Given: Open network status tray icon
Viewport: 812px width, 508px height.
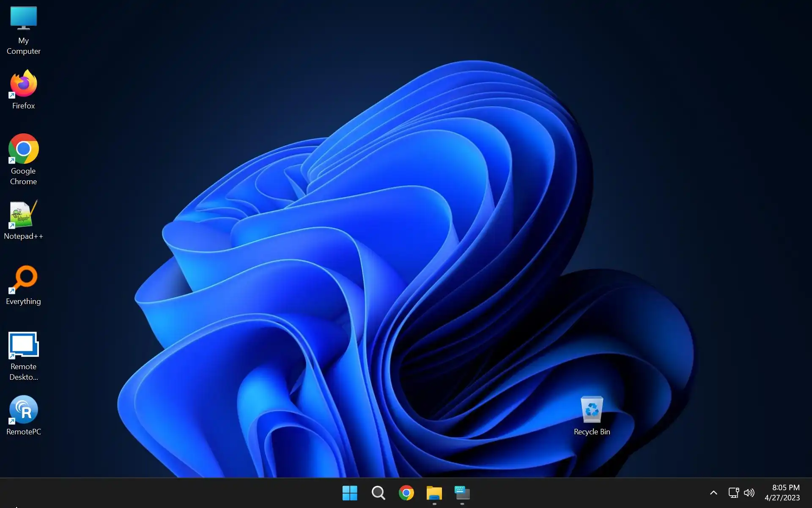Looking at the screenshot, I should pyautogui.click(x=733, y=493).
